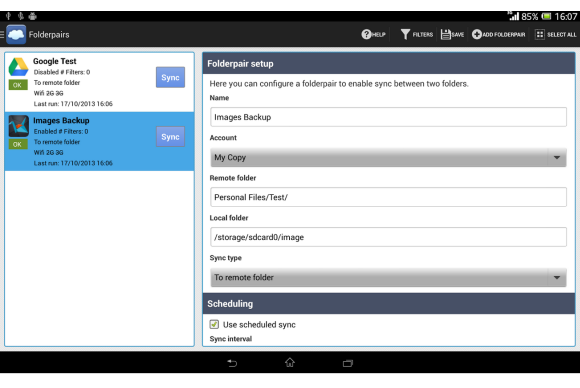Tap the Select All grid icon
580x388 pixels.
[x=540, y=34]
